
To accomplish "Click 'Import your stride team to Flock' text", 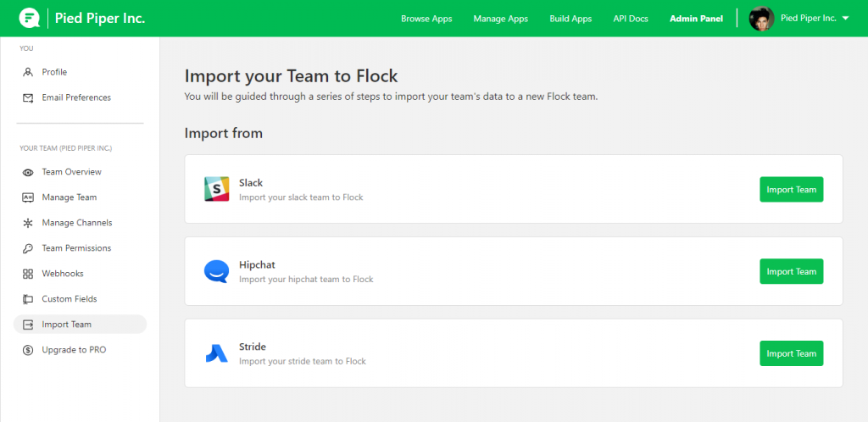I will click(303, 361).
